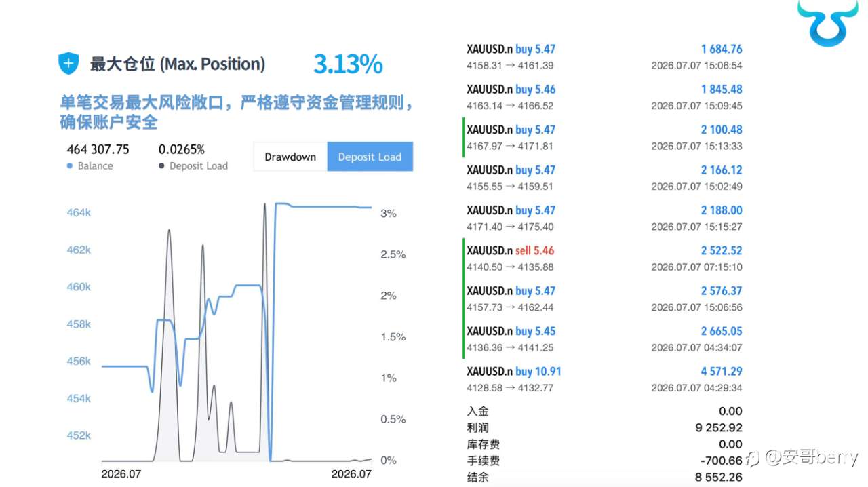868x487 pixels.
Task: Click the Deposit Load legend label
Action: point(193,165)
